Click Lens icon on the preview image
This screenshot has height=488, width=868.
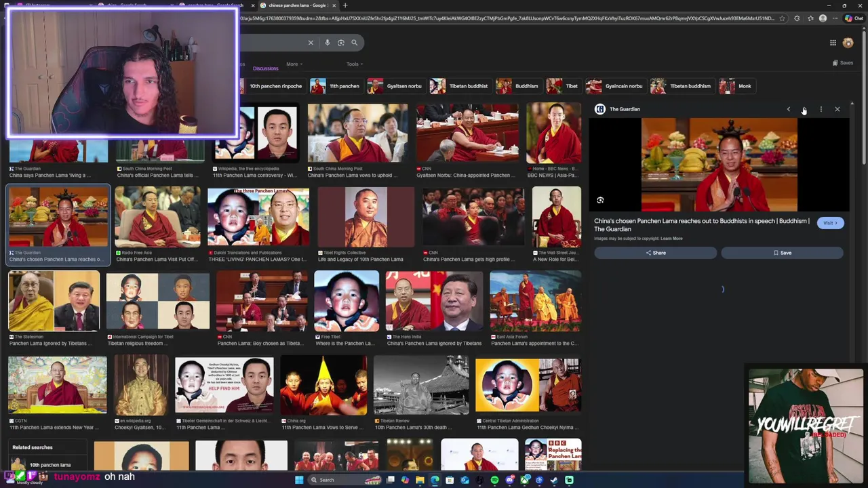600,201
